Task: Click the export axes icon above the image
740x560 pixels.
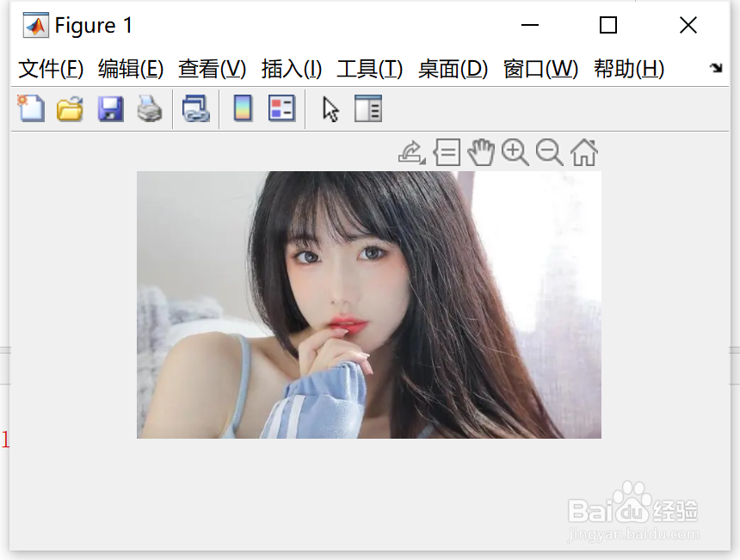Action: click(412, 152)
